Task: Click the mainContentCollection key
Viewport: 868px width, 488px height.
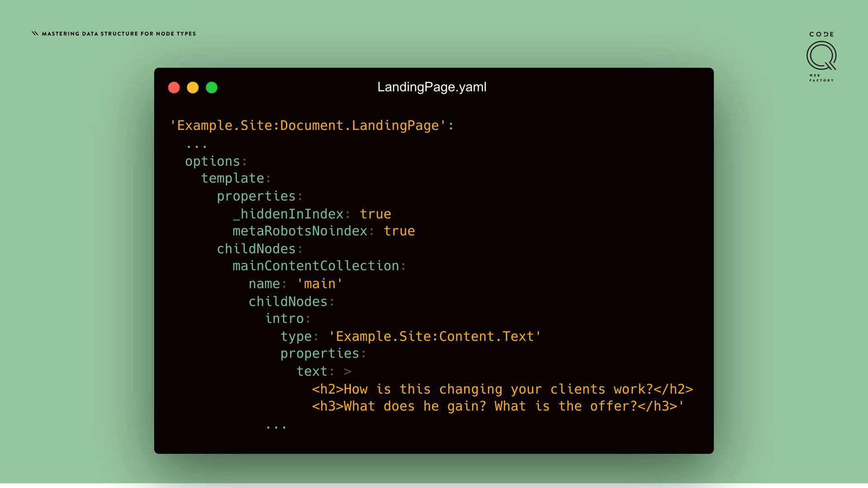Action: coord(316,266)
